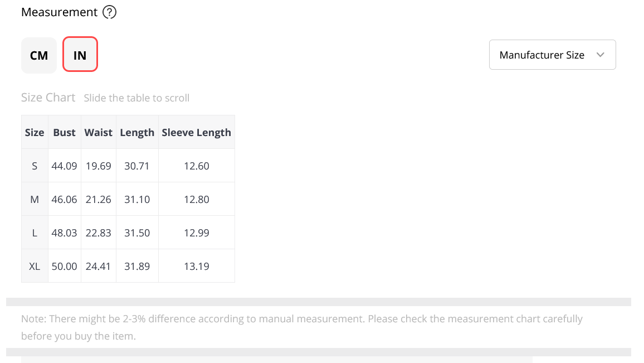Open the Measurement help question mark icon

click(x=109, y=12)
